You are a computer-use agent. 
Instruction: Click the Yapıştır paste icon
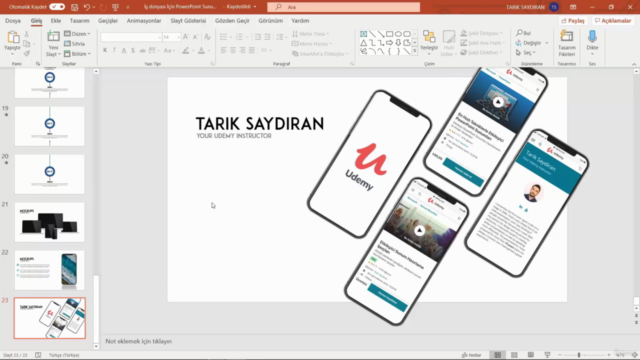(13, 38)
